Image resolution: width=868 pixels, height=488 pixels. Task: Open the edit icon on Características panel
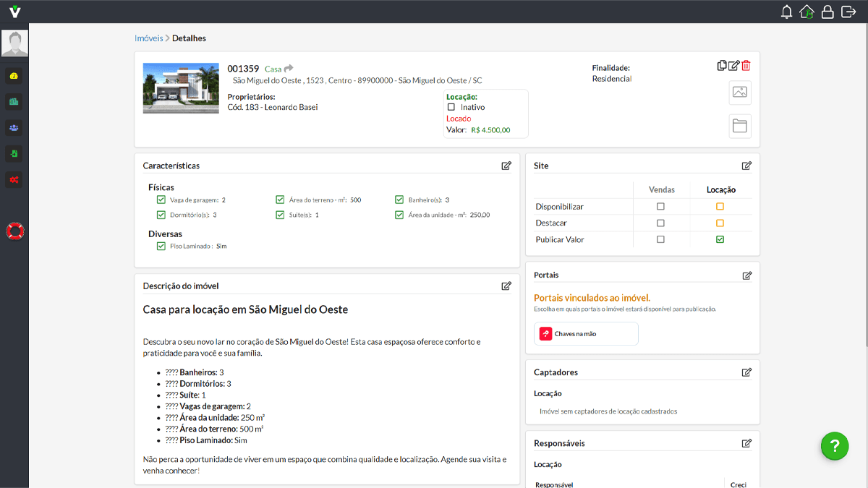tap(506, 166)
